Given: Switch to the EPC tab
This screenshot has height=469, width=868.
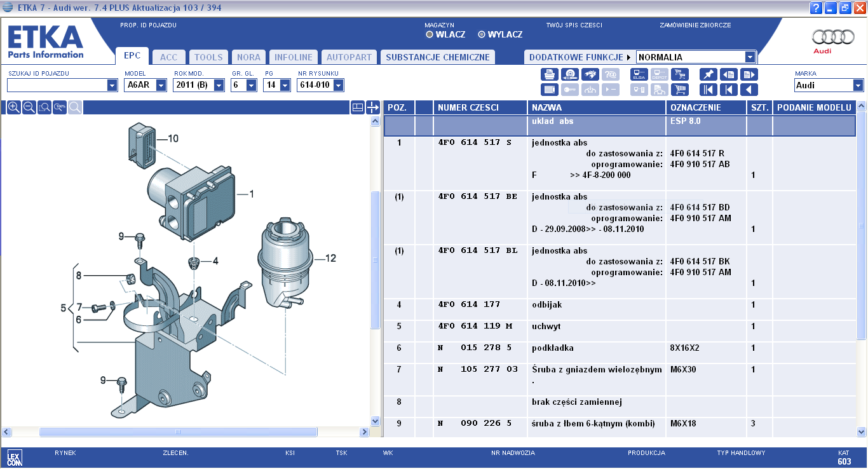Looking at the screenshot, I should [132, 56].
